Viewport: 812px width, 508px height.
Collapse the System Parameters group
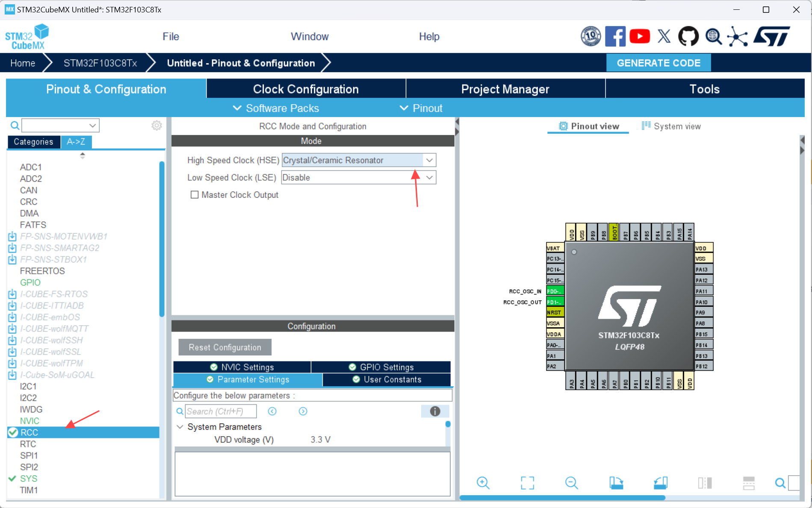click(x=180, y=427)
